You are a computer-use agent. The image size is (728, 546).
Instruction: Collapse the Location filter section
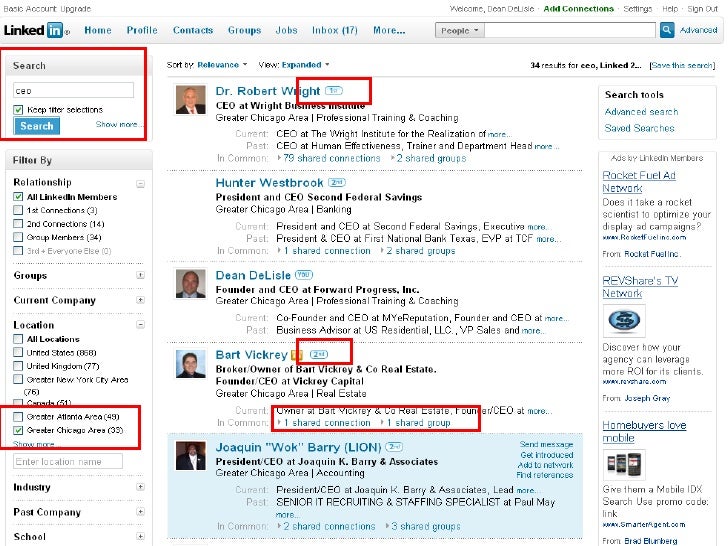[140, 324]
